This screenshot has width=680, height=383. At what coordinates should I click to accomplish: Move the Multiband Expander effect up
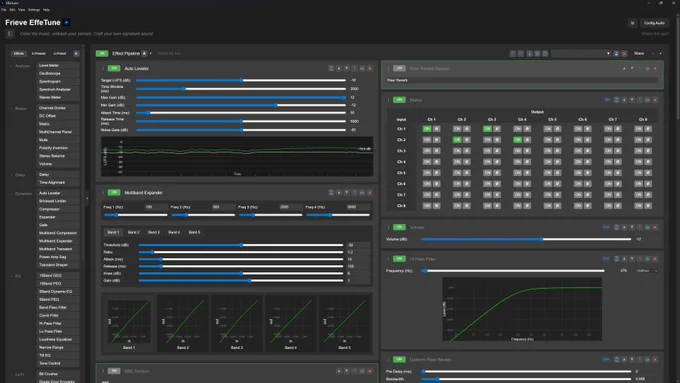339,193
